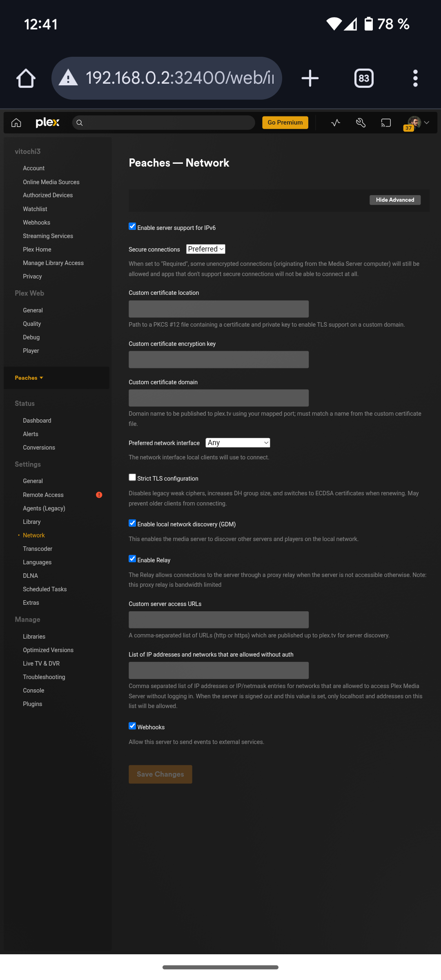Disable server support for IPv6 checkbox
Screen dimensions: 441x980
point(132,227)
